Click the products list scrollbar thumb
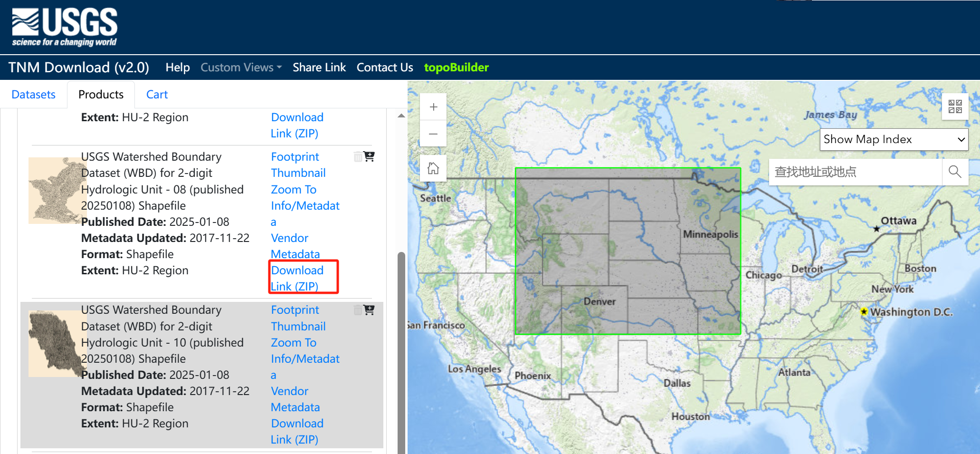 point(401,353)
